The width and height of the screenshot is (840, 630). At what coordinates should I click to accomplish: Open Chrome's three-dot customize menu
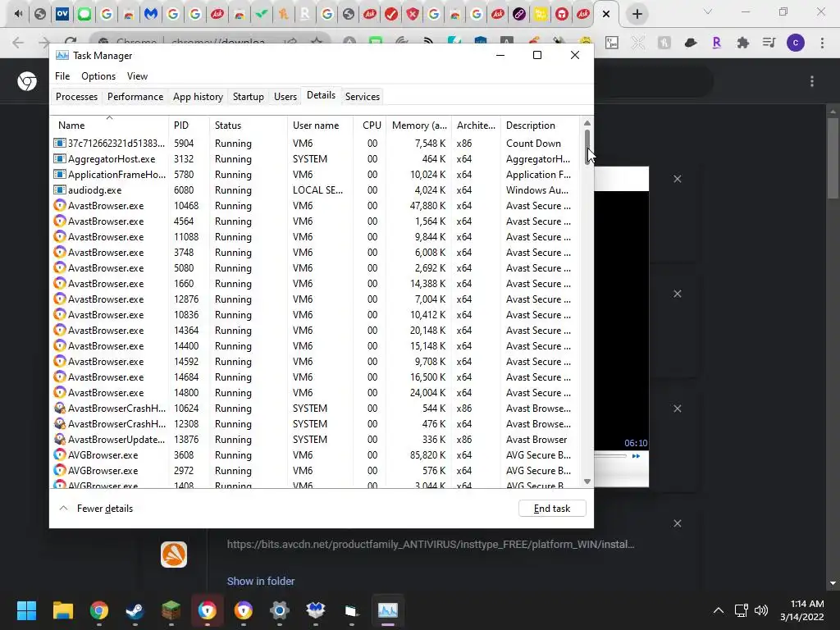tap(822, 43)
